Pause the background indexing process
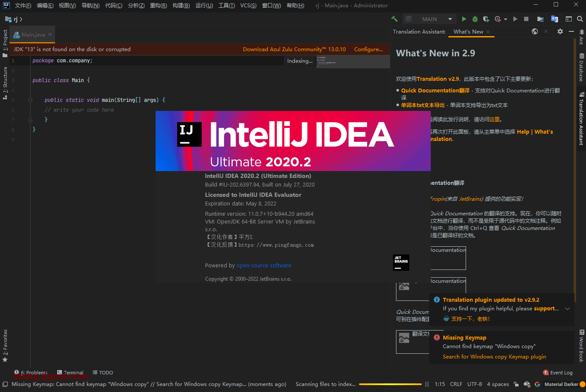 point(426,384)
